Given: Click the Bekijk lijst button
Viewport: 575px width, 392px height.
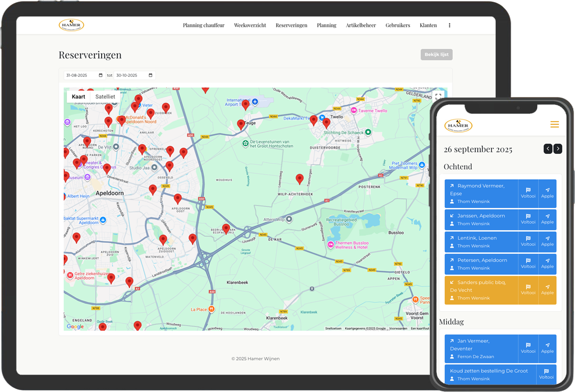Looking at the screenshot, I should pos(436,55).
